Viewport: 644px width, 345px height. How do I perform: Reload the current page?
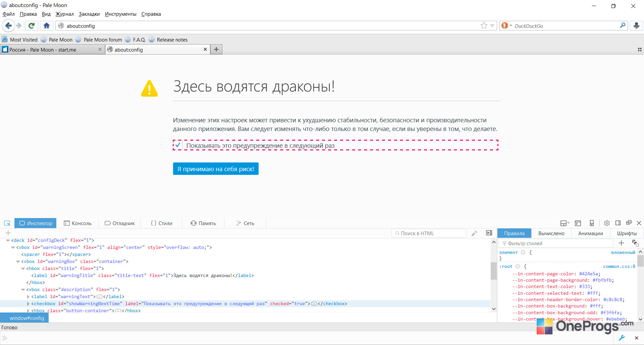pyautogui.click(x=32, y=26)
